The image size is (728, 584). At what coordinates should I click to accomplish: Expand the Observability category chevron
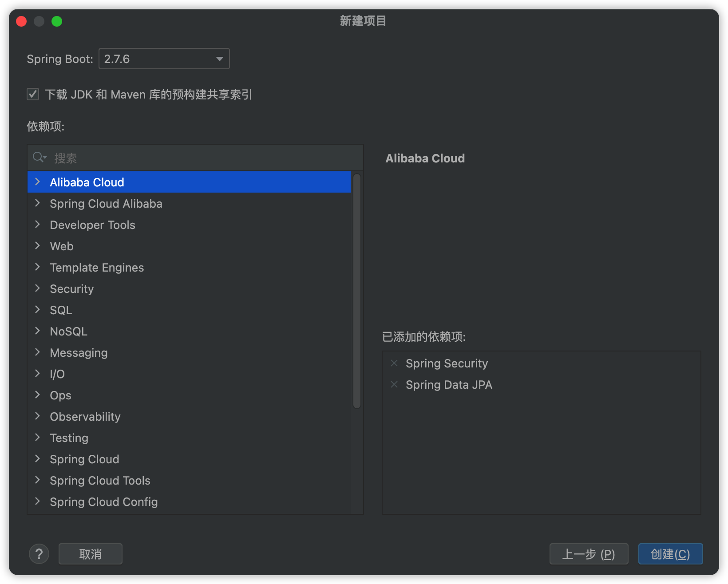pos(38,416)
